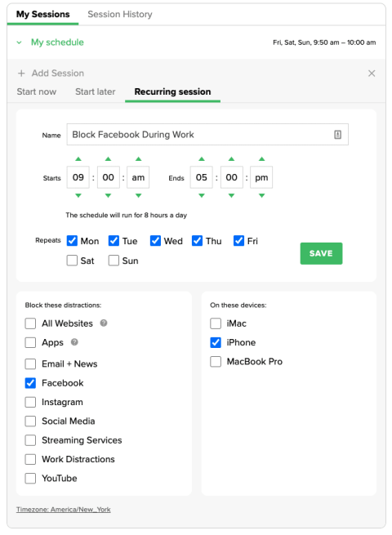The image size is (392, 535).
Task: Enable the Sat repeat checkbox
Action: pyautogui.click(x=72, y=261)
